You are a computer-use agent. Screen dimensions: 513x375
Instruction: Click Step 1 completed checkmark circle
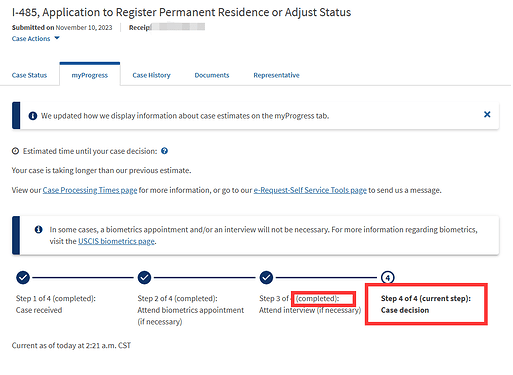coord(23,277)
